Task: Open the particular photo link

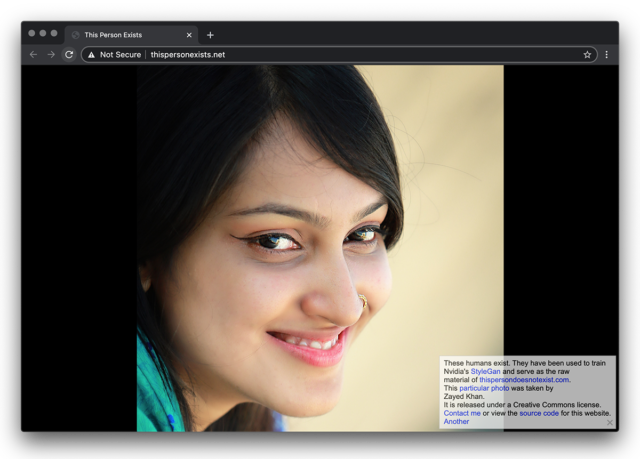Action: pos(484,388)
